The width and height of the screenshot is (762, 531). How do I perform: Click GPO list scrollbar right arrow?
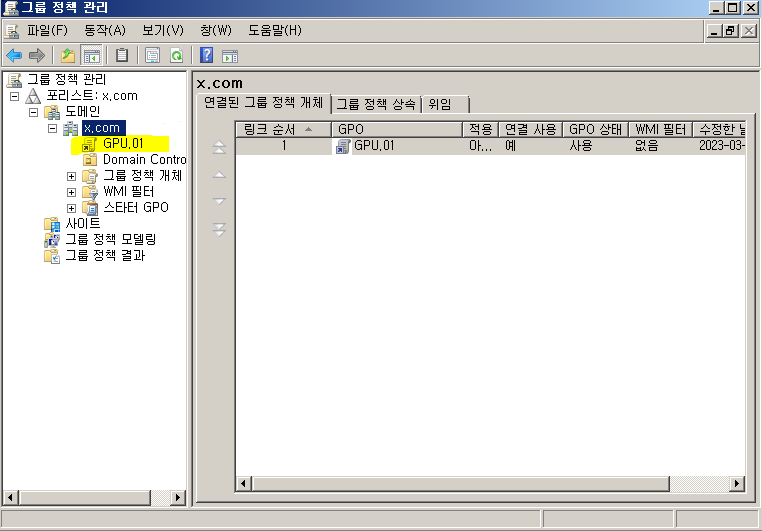point(737,483)
